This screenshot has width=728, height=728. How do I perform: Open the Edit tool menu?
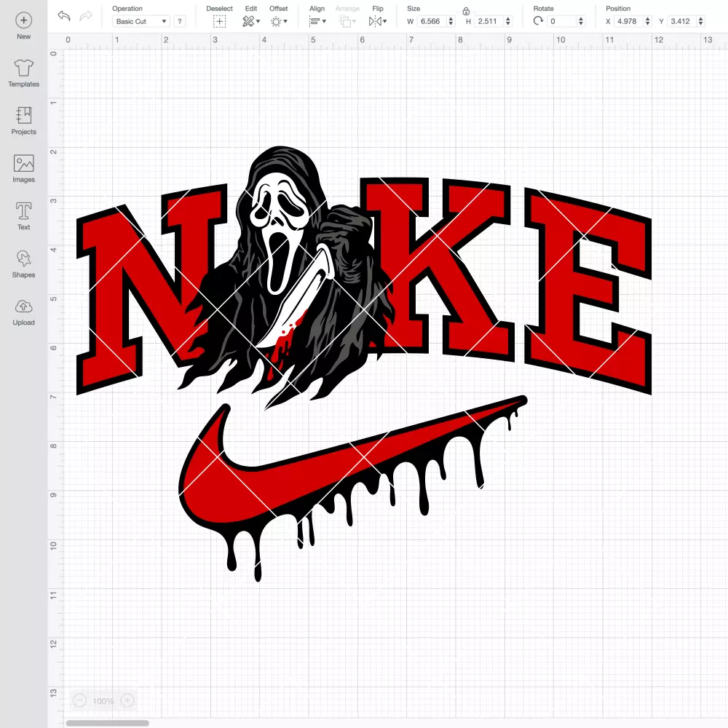(251, 21)
